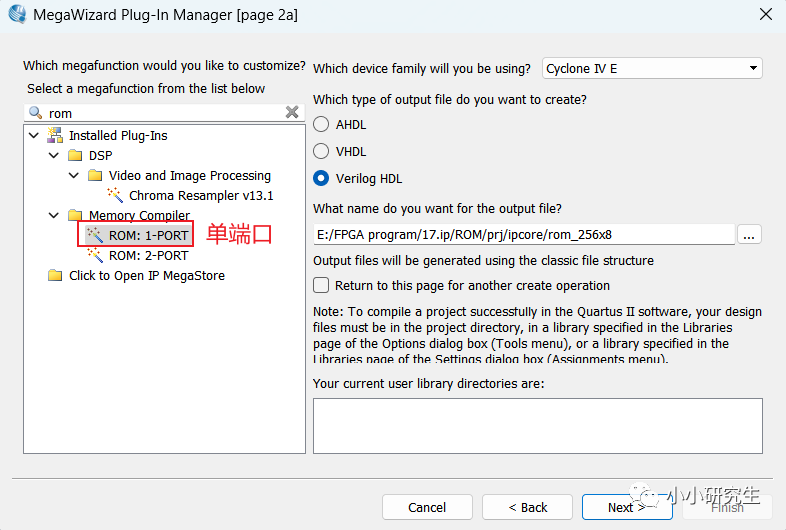The image size is (786, 530).
Task: Select Verilog HDL output file type
Action: (321, 178)
